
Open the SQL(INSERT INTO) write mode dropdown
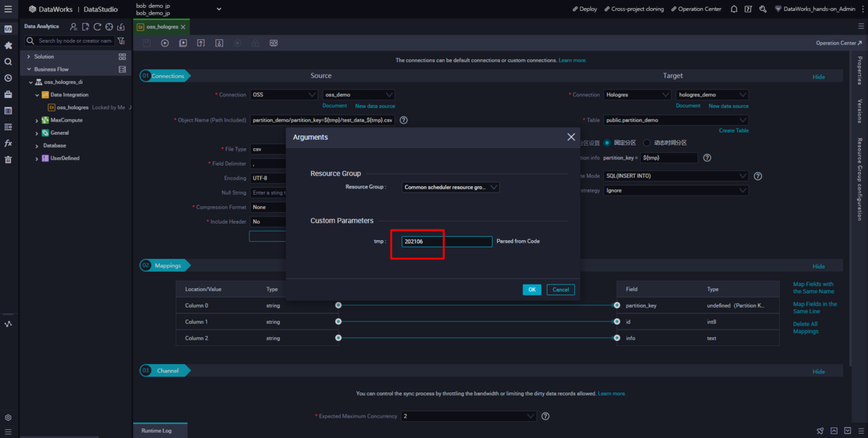click(x=676, y=176)
